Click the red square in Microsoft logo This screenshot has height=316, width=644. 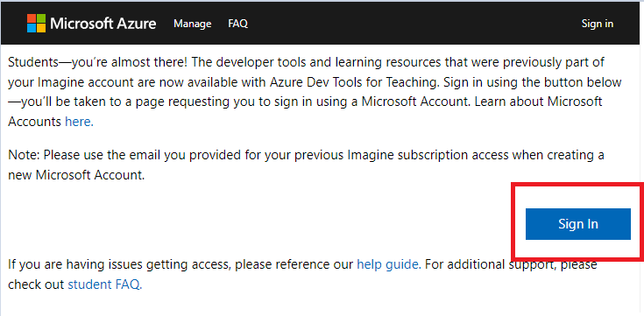click(32, 18)
